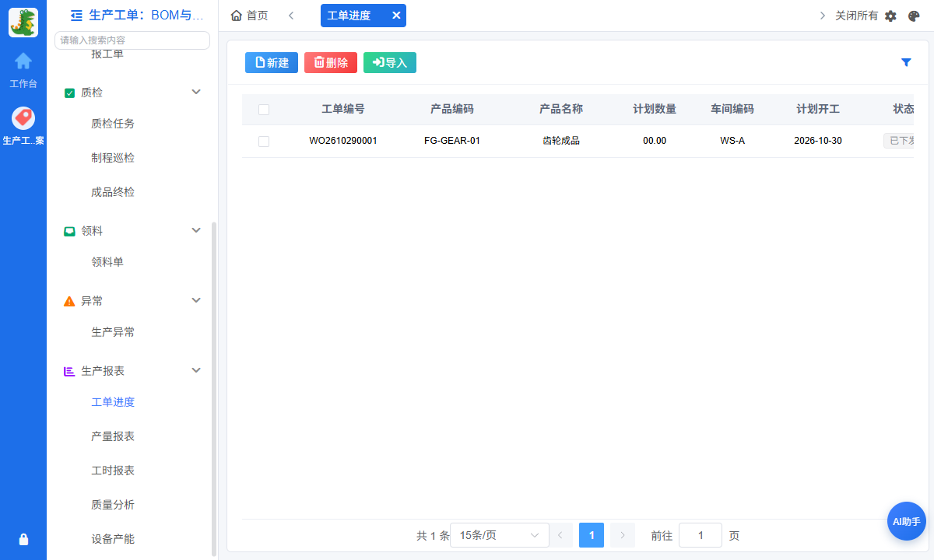934x560 pixels.
Task: Click the 齿轮成品 product name cell
Action: click(x=561, y=142)
